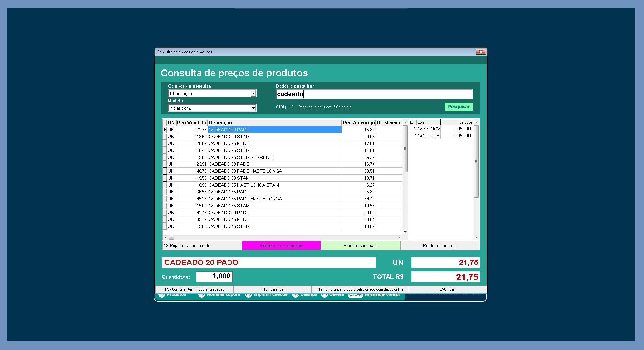Click the Quantidade input field
644x350 pixels.
tap(214, 277)
